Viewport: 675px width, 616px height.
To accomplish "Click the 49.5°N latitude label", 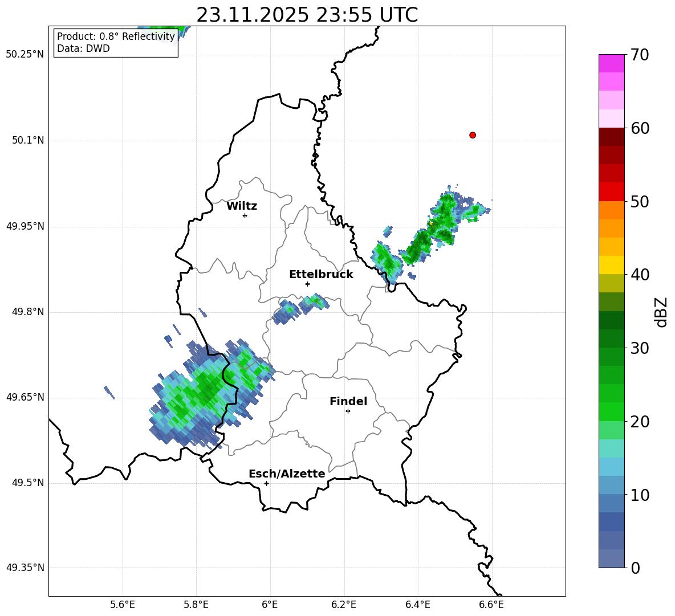I will point(28,483).
